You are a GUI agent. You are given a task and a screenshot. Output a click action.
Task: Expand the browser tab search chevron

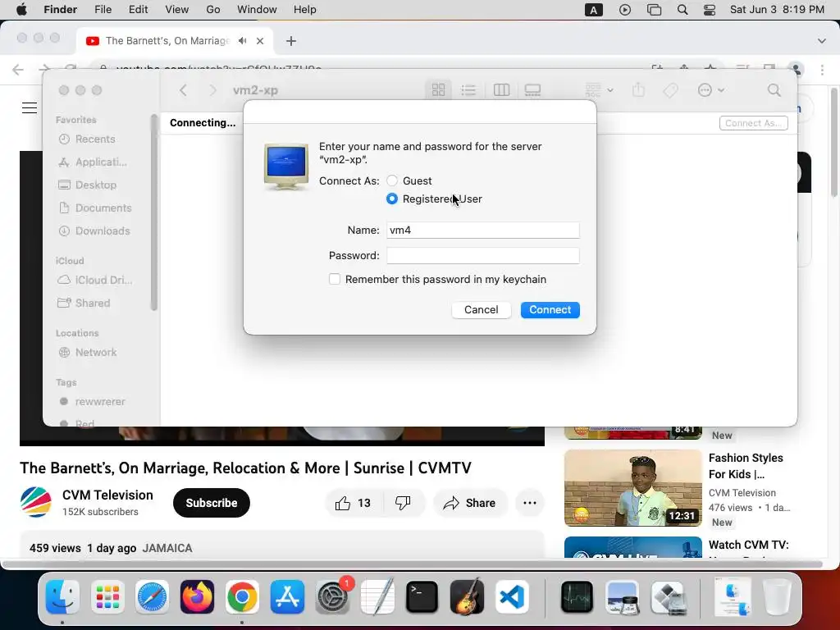click(x=822, y=41)
